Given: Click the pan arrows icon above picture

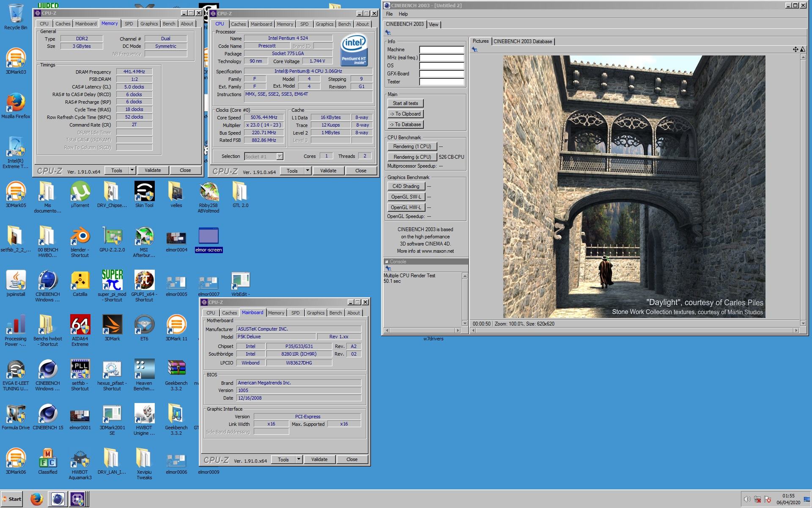Looking at the screenshot, I should point(795,50).
